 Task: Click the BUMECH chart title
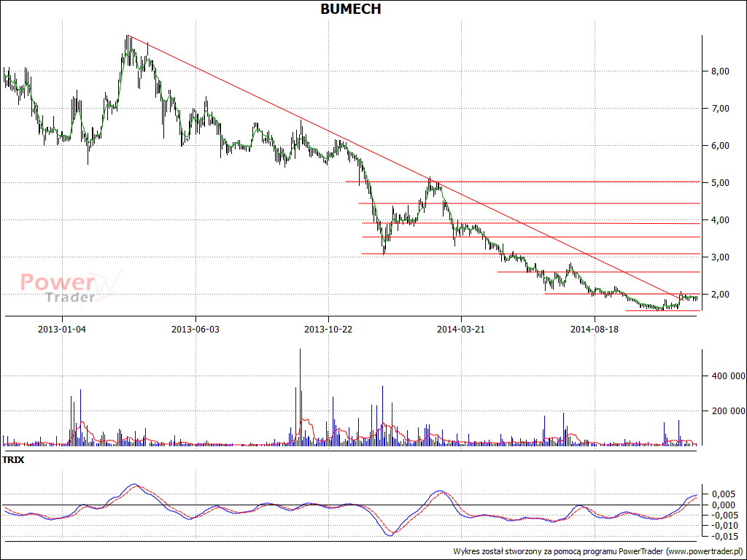(351, 9)
